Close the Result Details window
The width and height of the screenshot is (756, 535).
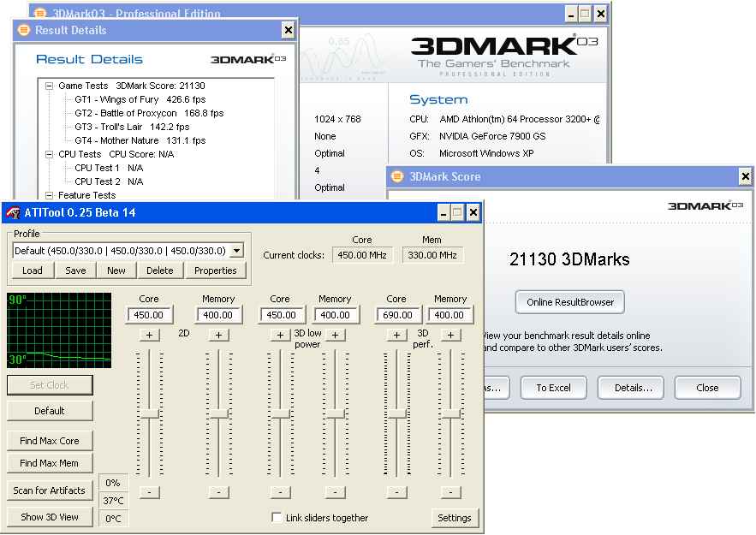288,30
